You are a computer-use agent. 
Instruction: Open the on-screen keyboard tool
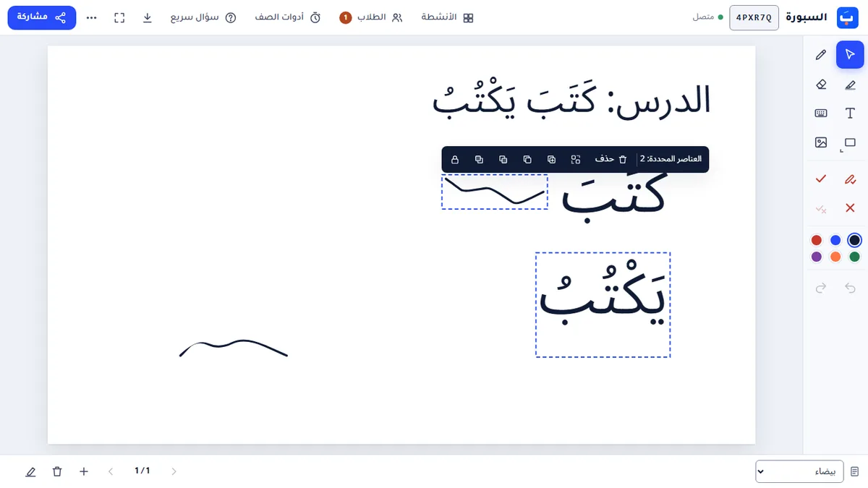[821, 114]
